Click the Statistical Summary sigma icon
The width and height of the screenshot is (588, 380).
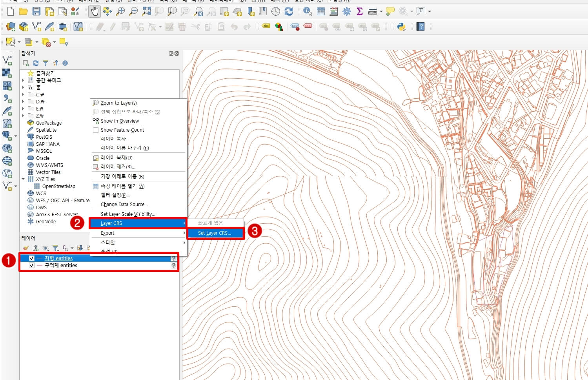point(359,11)
